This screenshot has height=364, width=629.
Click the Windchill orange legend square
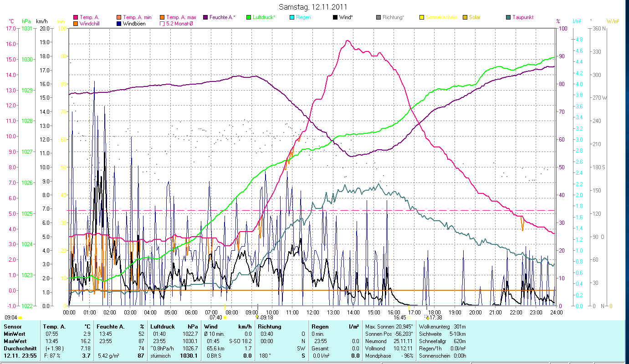coord(76,24)
